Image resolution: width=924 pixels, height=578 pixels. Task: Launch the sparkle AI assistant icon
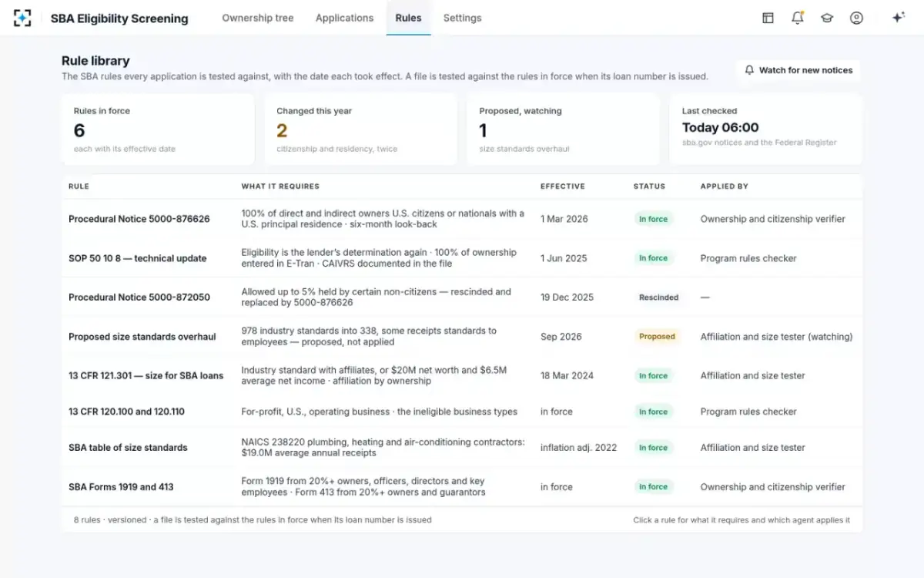pos(898,18)
